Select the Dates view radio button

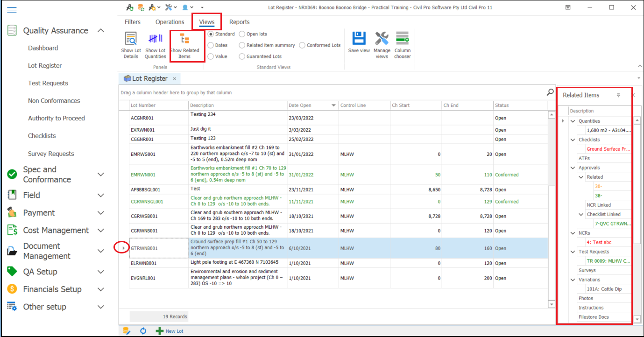pos(211,45)
